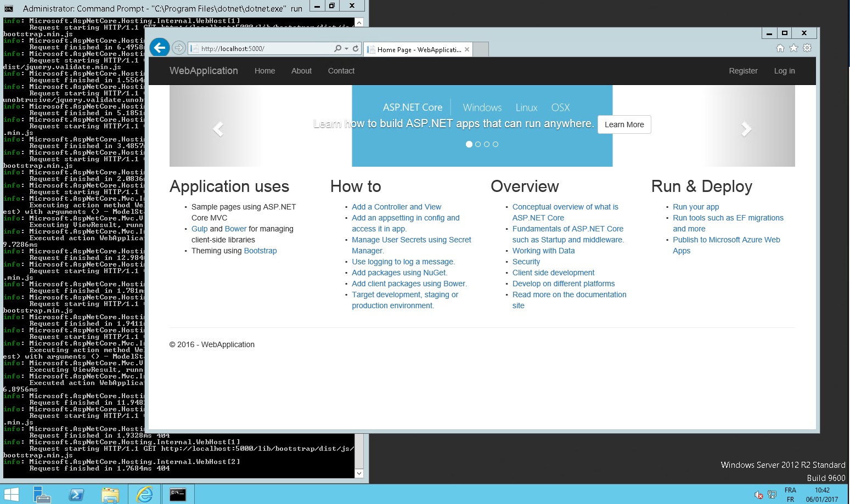Select the second carousel slide indicator
The image size is (850, 504).
click(478, 144)
